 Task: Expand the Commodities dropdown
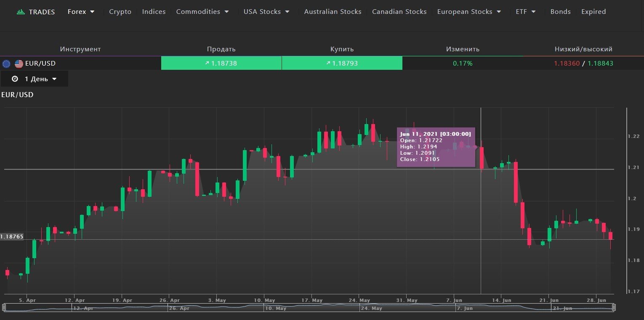[x=202, y=12]
